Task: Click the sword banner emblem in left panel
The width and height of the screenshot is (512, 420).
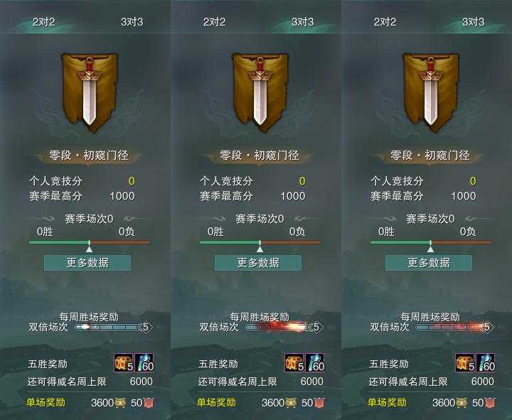Action: tap(90, 92)
